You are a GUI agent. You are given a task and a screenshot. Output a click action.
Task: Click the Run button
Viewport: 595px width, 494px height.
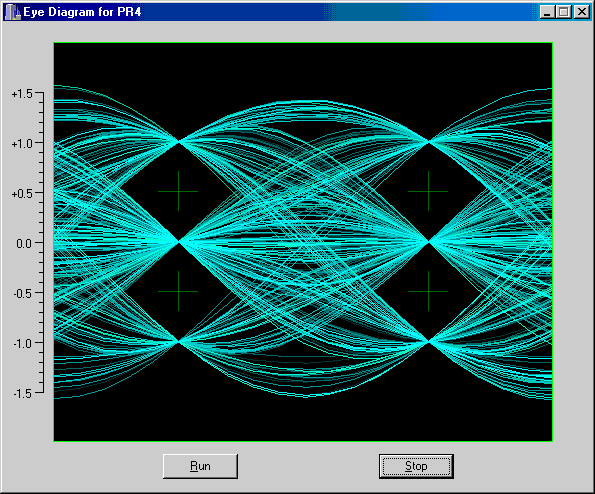pyautogui.click(x=200, y=466)
